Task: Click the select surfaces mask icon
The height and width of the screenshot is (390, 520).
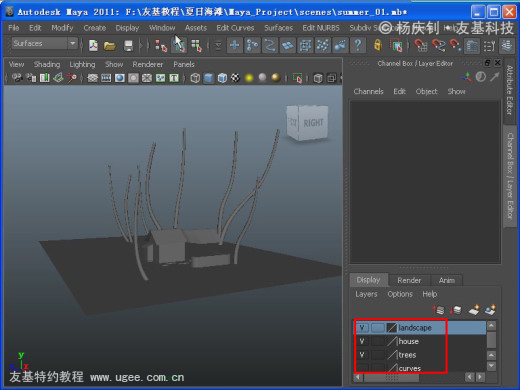Action: (x=288, y=45)
